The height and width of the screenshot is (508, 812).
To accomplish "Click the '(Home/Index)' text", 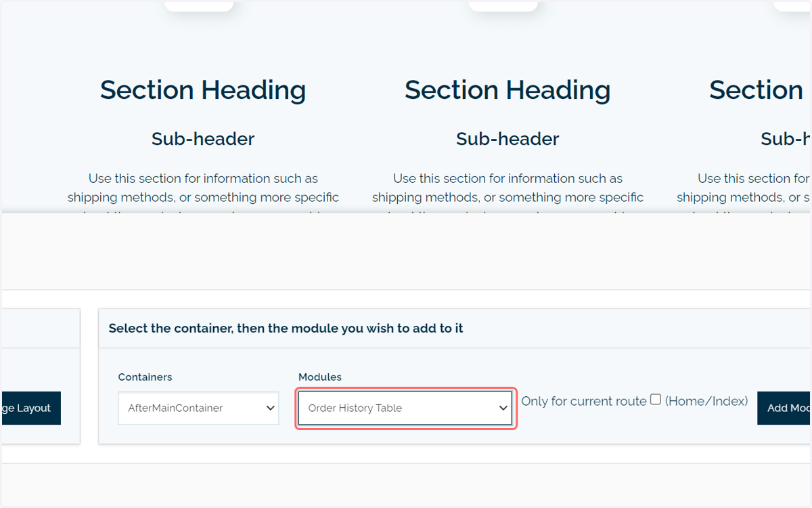I will click(x=706, y=401).
